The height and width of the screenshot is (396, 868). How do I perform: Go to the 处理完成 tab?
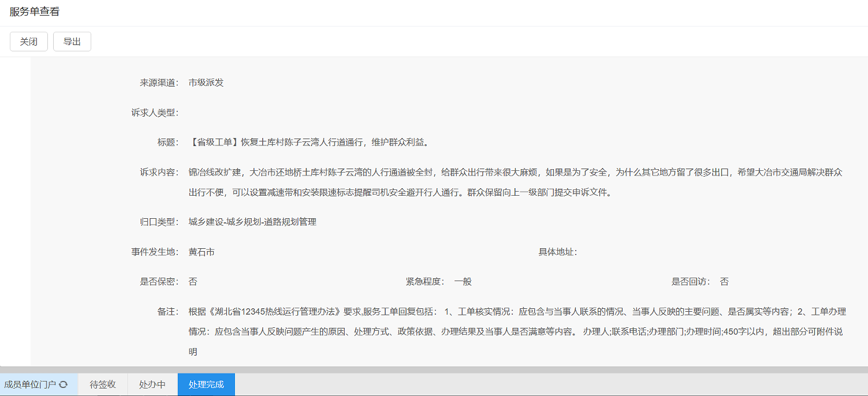point(206,384)
